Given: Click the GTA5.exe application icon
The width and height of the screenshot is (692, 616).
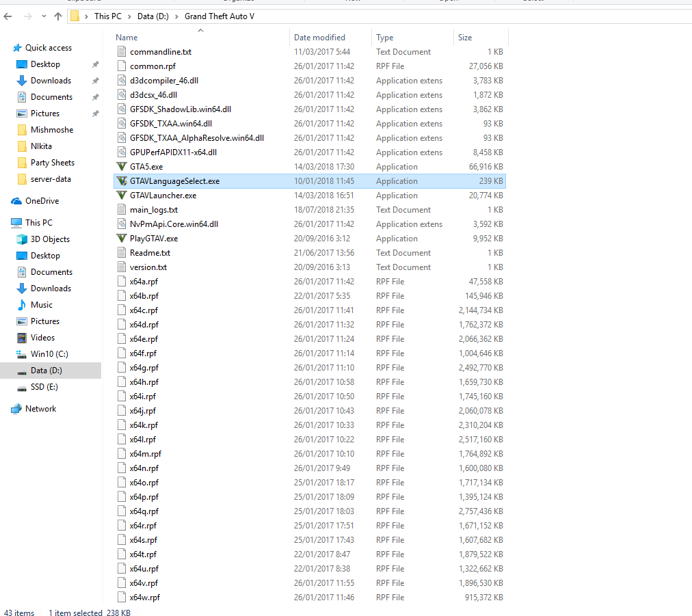Looking at the screenshot, I should tap(122, 167).
